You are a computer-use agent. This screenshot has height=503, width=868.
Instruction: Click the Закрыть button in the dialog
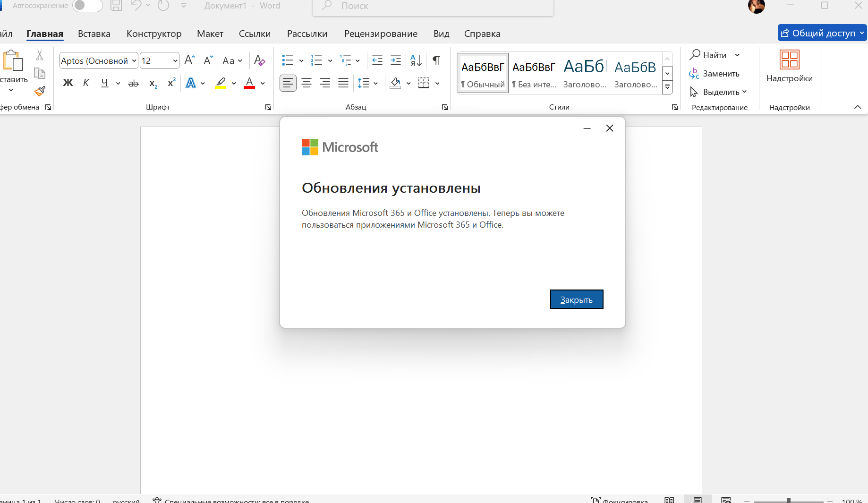pyautogui.click(x=577, y=299)
